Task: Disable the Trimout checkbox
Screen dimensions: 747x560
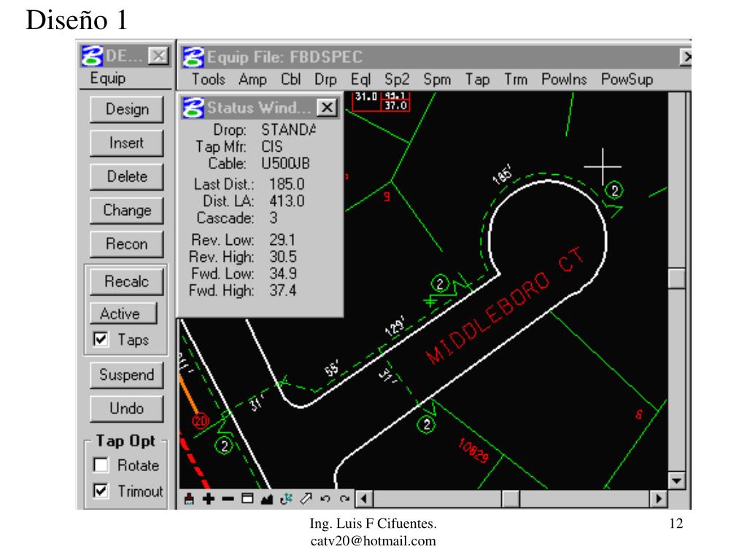Action: point(101,491)
